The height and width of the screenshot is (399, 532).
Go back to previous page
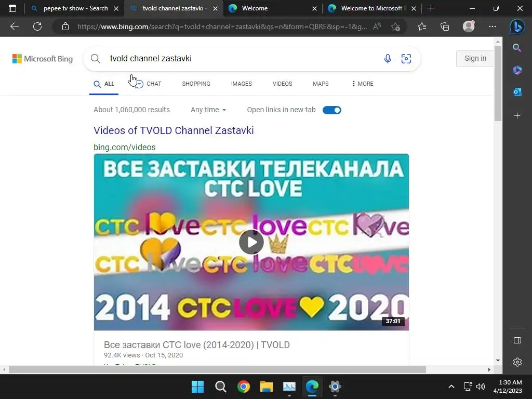(x=15, y=26)
